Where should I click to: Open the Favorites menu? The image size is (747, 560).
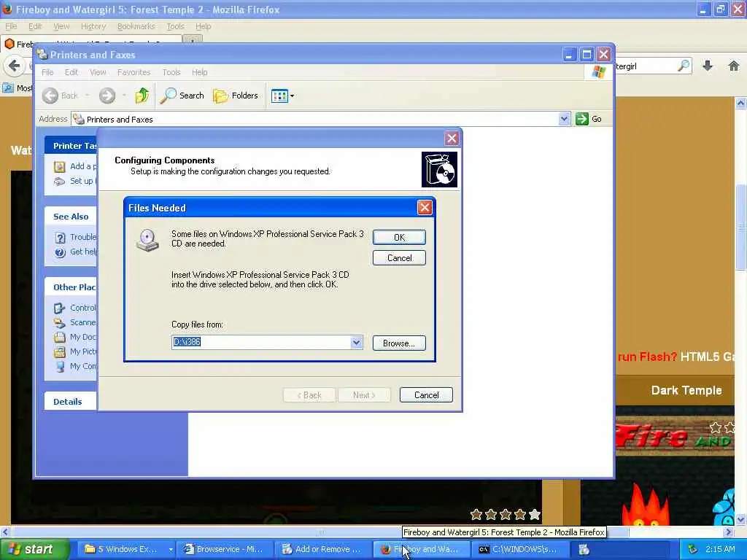[x=134, y=72]
